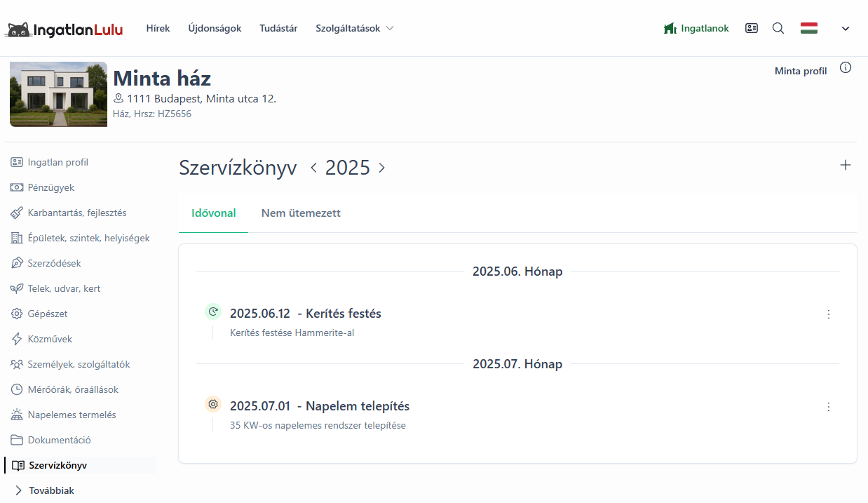The height and width of the screenshot is (503, 868).
Task: Click the Pénzügyek money icon
Action: (x=17, y=187)
